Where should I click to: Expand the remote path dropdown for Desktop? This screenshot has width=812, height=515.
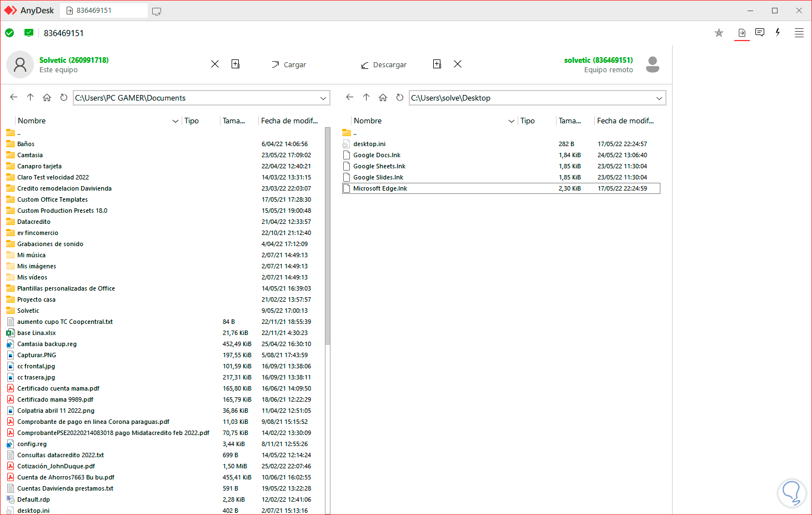(x=659, y=98)
